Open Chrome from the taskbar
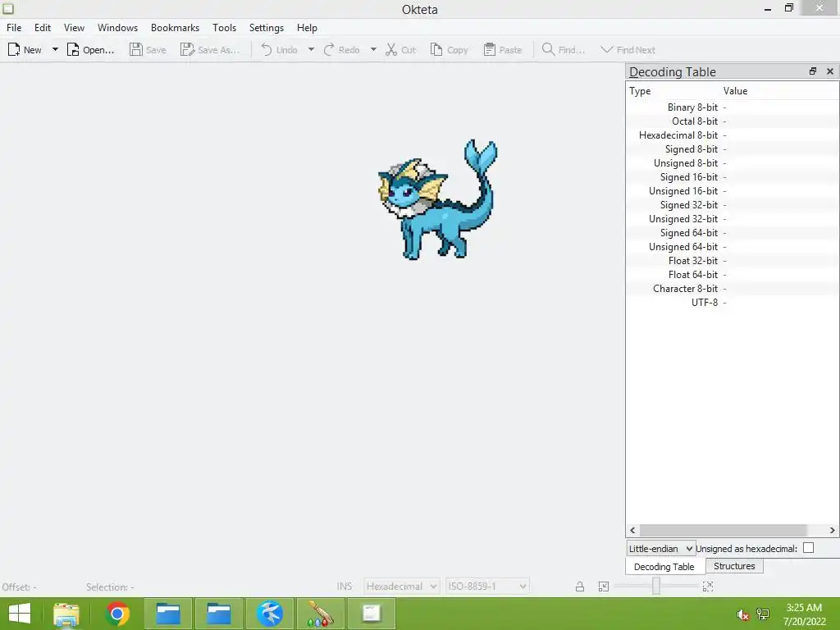Screen dimensions: 840x630 click(117, 614)
